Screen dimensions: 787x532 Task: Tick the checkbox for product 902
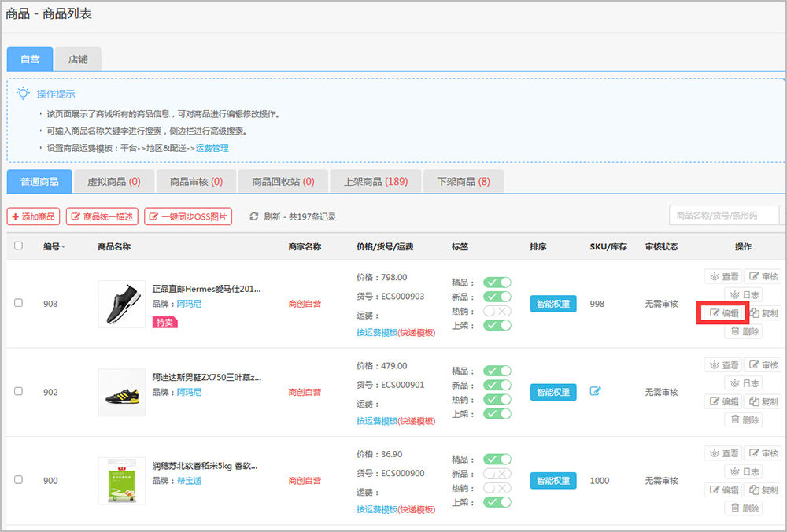point(19,391)
